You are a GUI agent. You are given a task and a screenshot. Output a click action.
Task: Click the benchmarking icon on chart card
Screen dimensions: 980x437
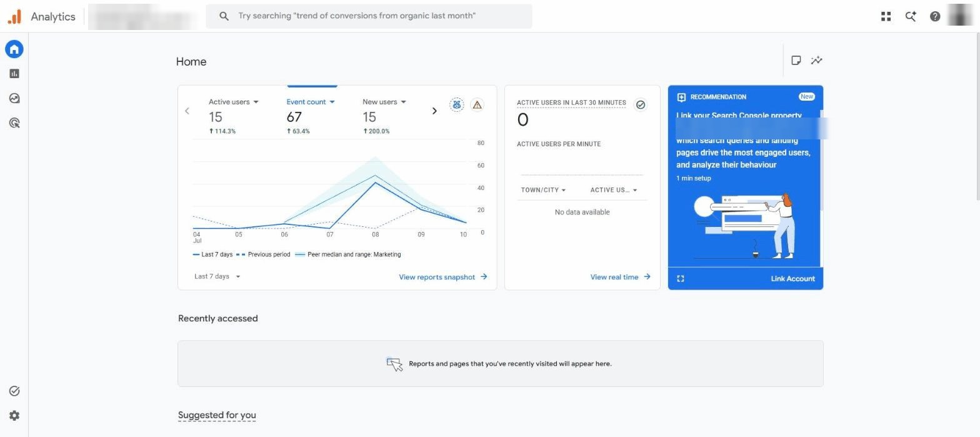(457, 104)
